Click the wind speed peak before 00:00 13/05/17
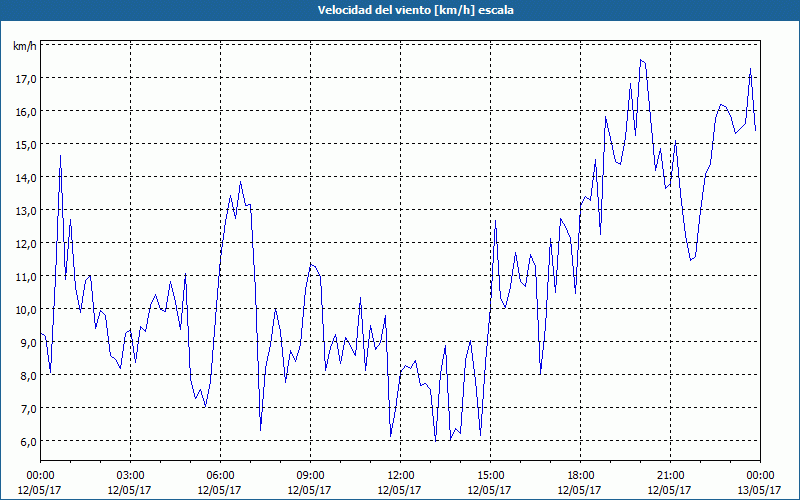Viewport: 800px width, 500px height. pos(751,68)
